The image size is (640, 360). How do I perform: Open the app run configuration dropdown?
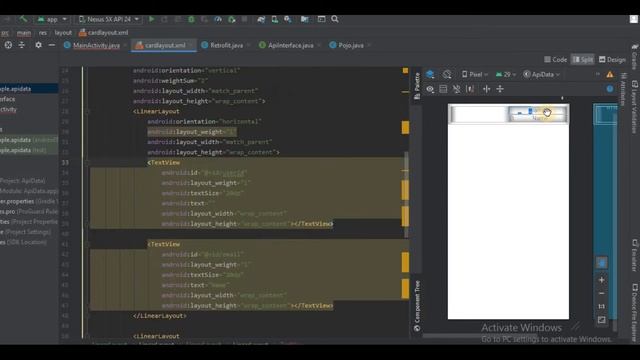tap(52, 19)
